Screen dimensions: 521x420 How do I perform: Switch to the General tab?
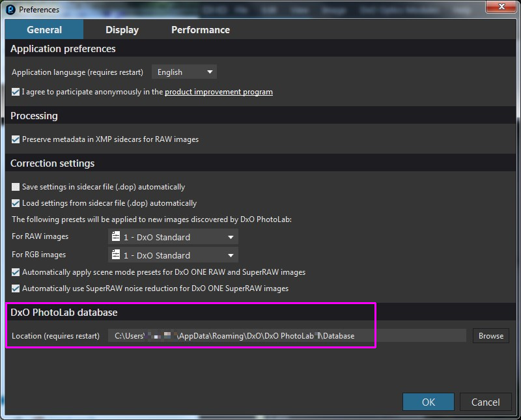pos(44,29)
